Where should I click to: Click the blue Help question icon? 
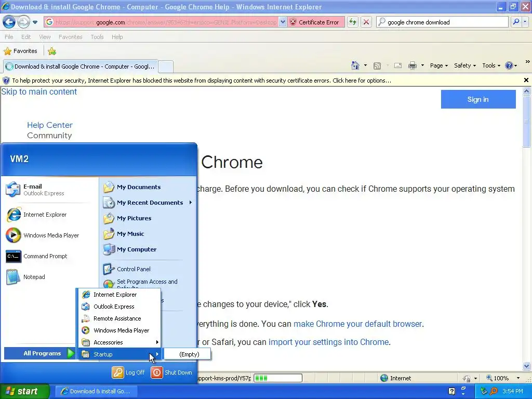(509, 65)
